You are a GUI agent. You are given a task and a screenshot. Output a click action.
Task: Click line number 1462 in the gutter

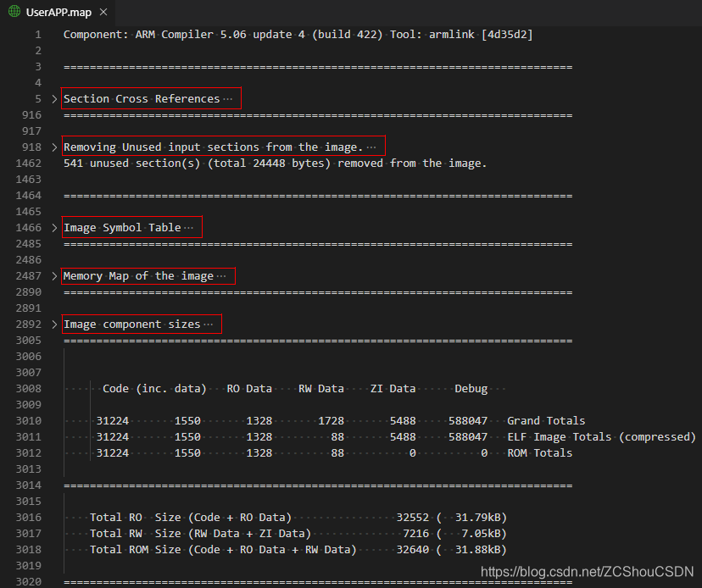pos(28,164)
